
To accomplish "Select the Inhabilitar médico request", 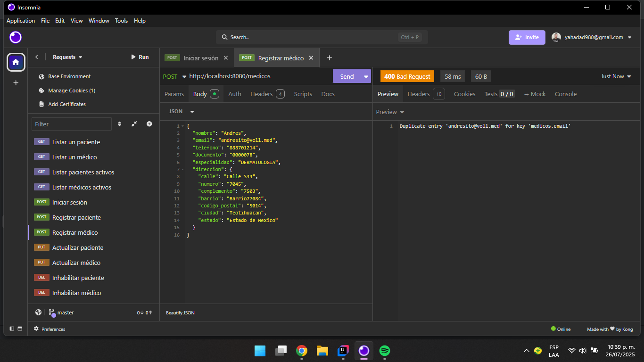I will point(93,293).
